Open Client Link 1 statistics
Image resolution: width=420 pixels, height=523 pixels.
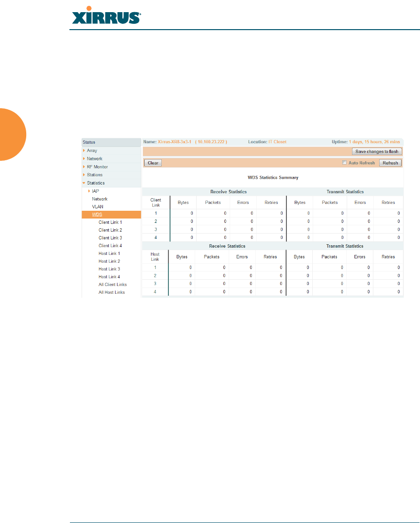click(x=110, y=222)
